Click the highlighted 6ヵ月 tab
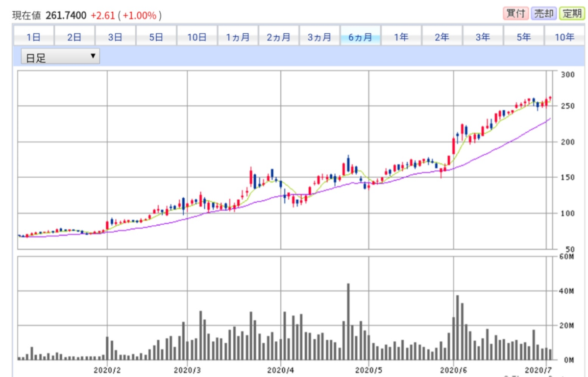Image resolution: width=588 pixels, height=377 pixels. tap(360, 37)
